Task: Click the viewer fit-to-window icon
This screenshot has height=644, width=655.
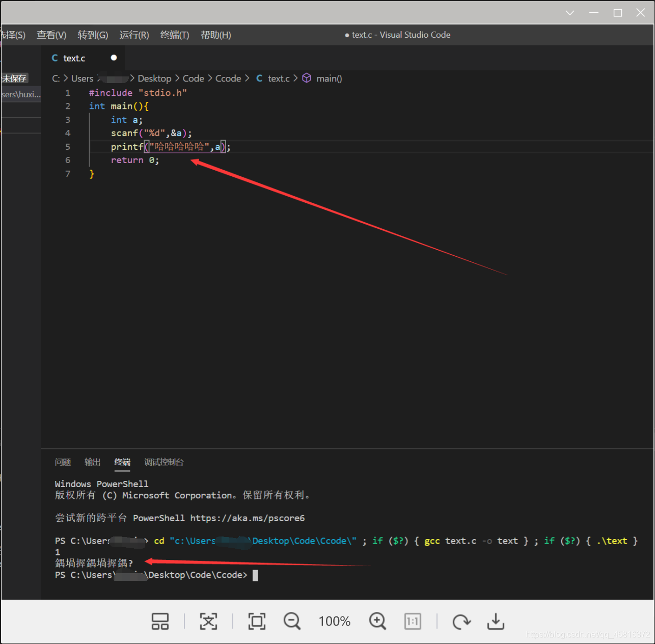Action: pos(208,622)
